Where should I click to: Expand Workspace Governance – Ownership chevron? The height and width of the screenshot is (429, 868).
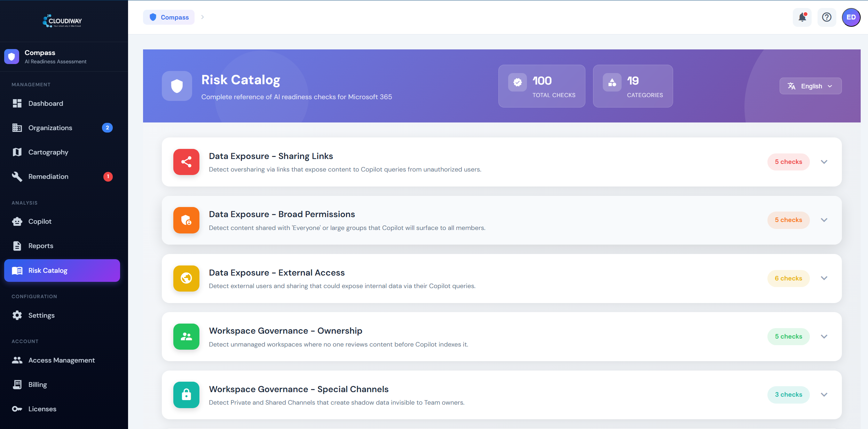(x=824, y=336)
